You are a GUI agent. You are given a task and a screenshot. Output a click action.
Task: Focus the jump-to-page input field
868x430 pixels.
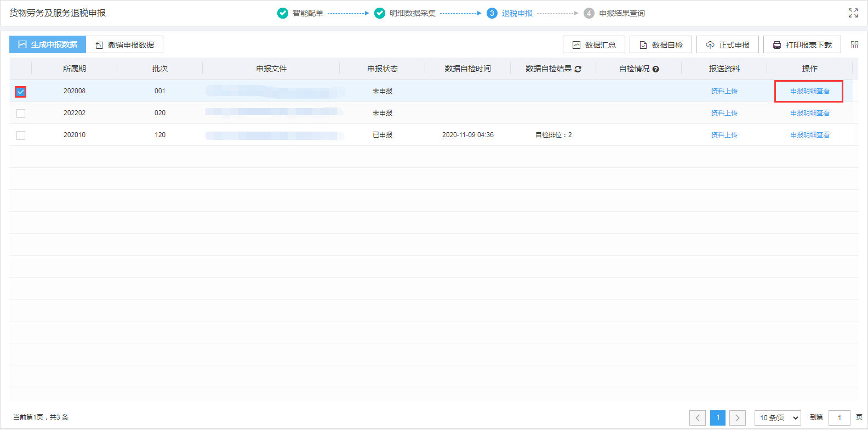(840, 418)
